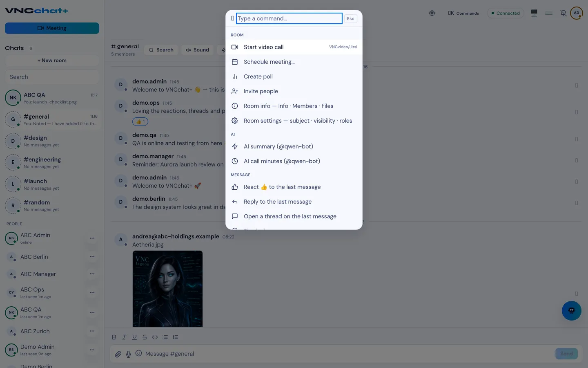Click the desktop monitor icon

pyautogui.click(x=534, y=13)
